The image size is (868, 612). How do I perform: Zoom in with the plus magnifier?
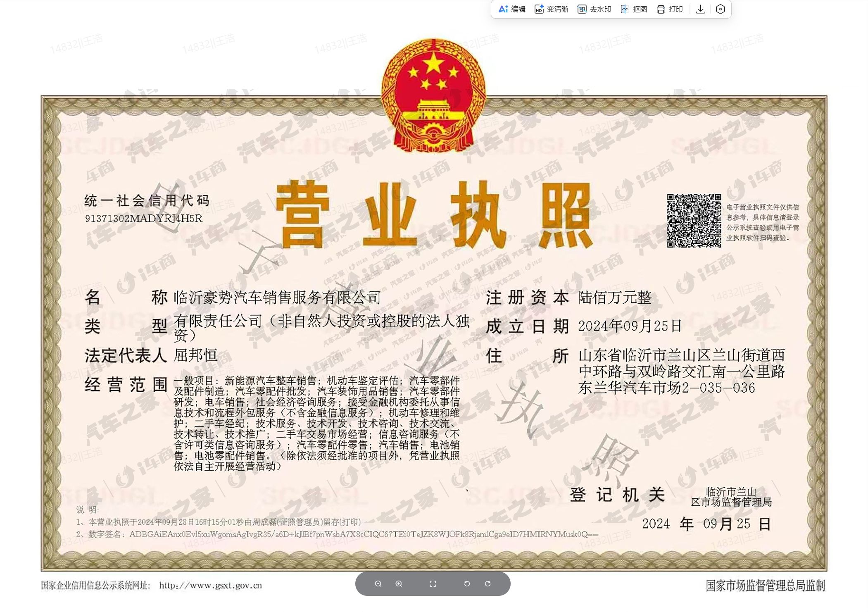coord(399,583)
